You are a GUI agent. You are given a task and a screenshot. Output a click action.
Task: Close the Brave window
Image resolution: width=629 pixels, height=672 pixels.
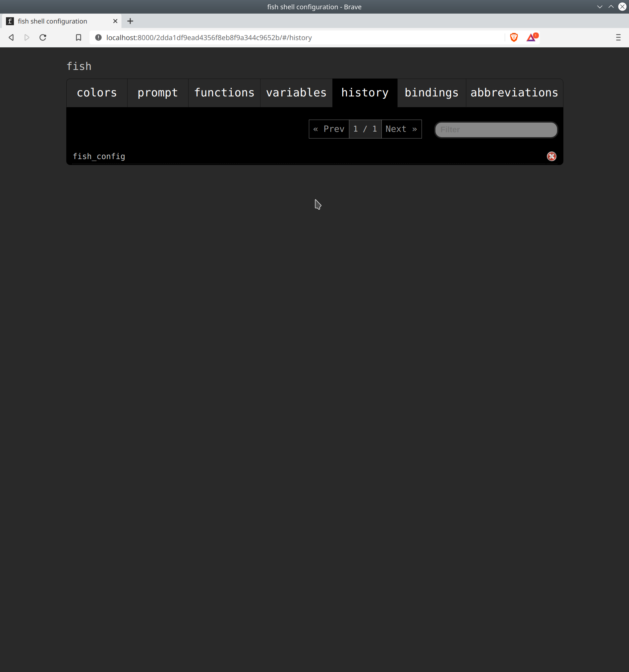(x=622, y=7)
